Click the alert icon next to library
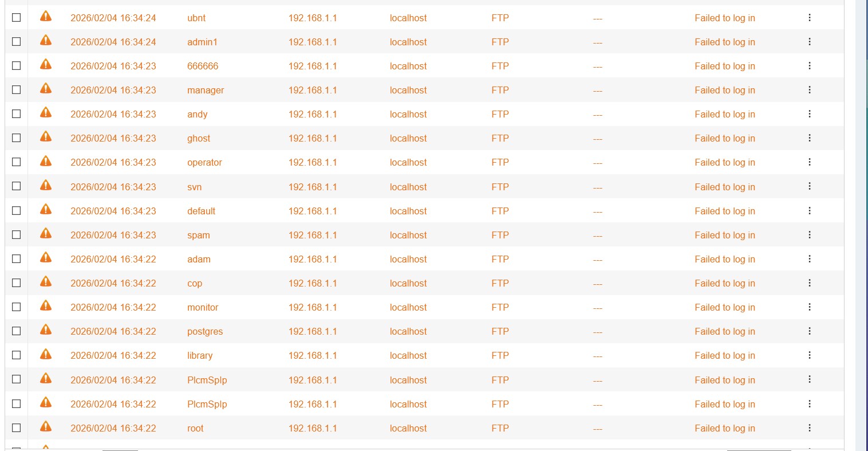The height and width of the screenshot is (451, 868). (x=46, y=355)
